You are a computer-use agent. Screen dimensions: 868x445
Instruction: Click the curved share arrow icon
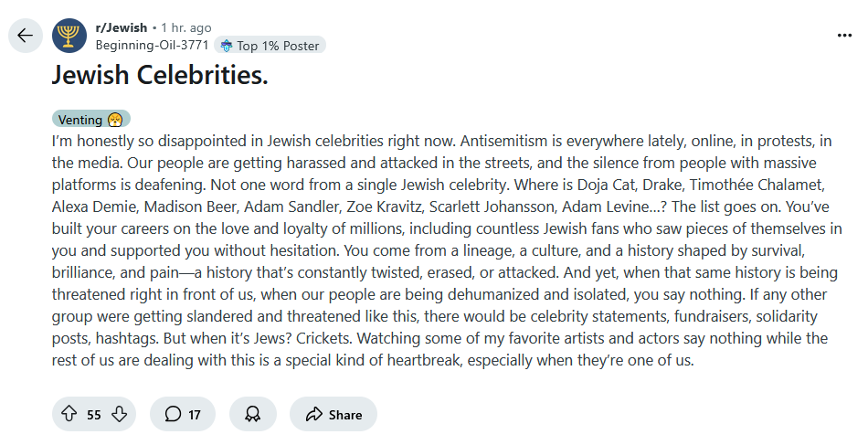coord(314,414)
